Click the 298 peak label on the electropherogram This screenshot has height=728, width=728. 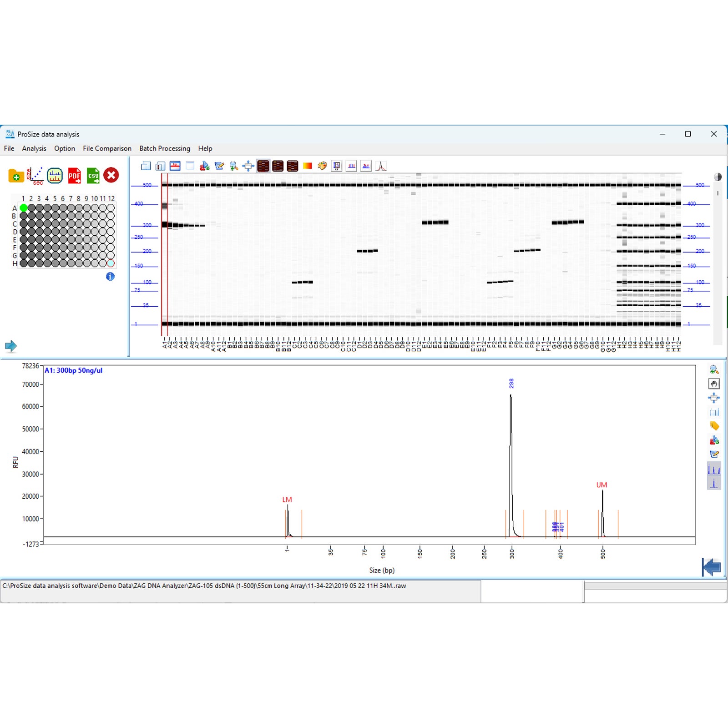[x=511, y=383]
